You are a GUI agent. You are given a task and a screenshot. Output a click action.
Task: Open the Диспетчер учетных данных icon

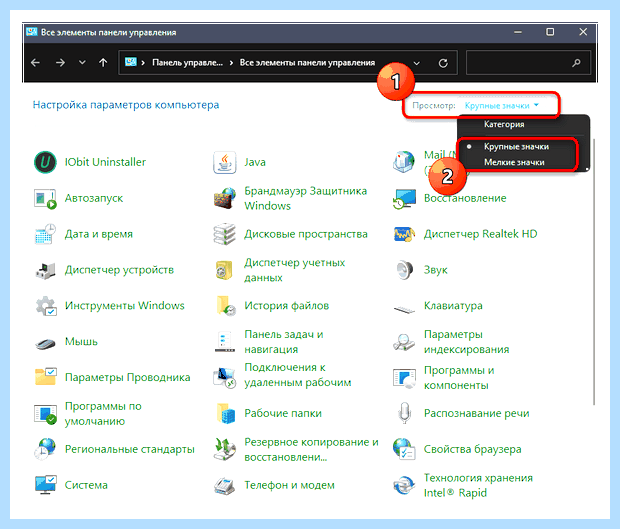coord(225,270)
